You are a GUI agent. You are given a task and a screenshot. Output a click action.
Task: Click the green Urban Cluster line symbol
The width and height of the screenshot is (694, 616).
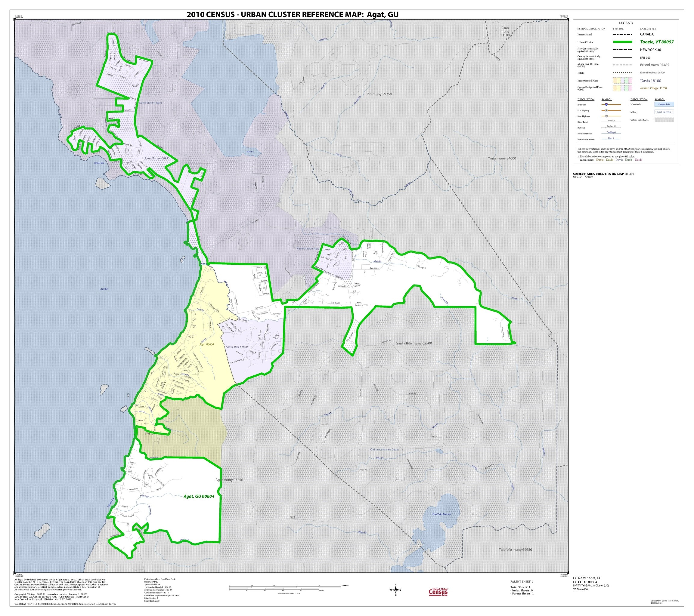(x=622, y=42)
